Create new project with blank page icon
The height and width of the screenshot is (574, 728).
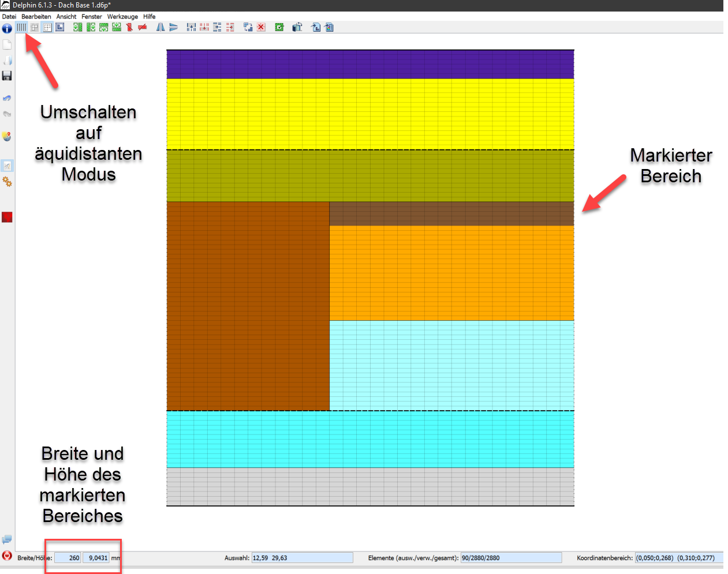[x=7, y=44]
